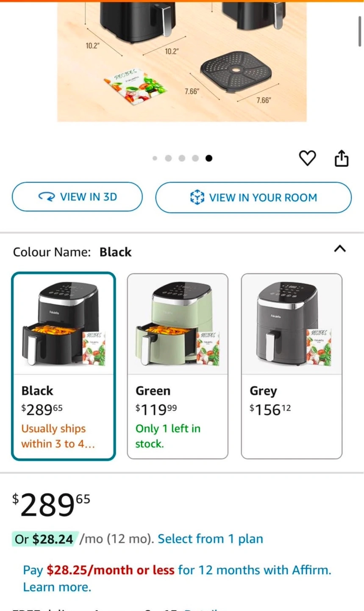Tap the active fifth carousel dot
This screenshot has width=364, height=611.
tap(209, 158)
